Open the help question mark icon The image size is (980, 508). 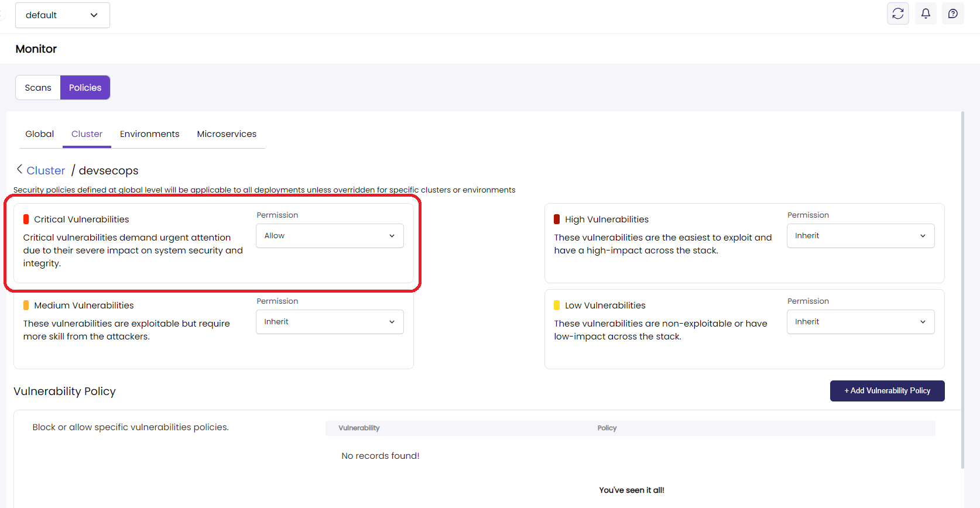(953, 13)
